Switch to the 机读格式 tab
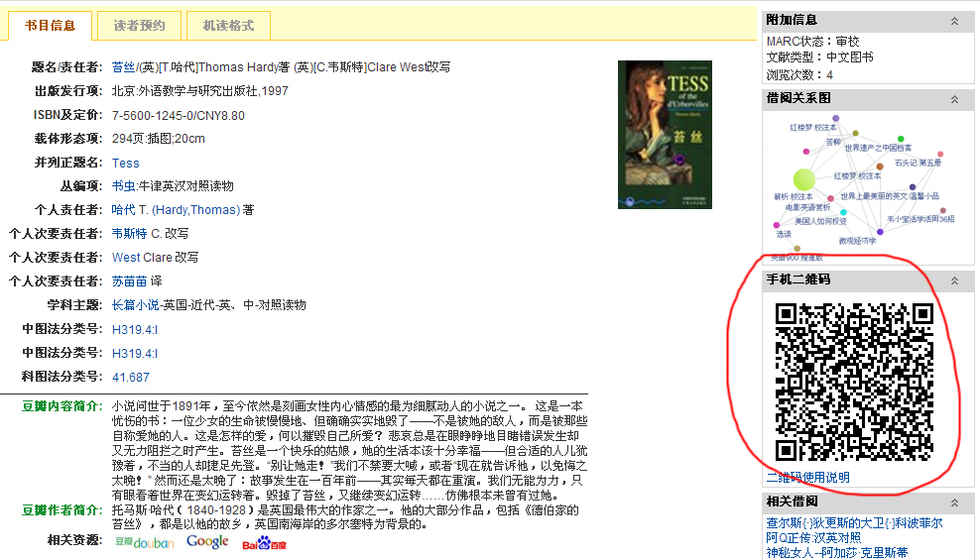The height and width of the screenshot is (560, 980). pos(229,26)
